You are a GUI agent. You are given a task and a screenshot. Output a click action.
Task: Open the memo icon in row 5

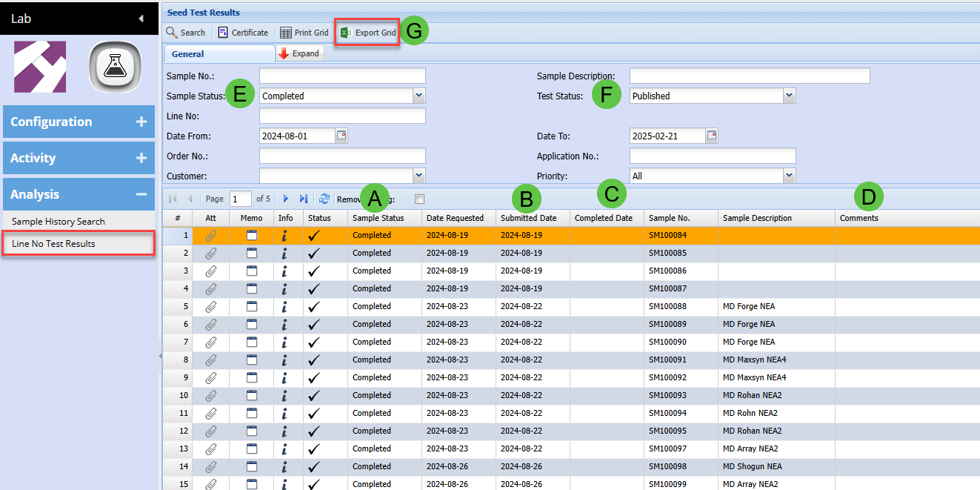click(x=252, y=306)
